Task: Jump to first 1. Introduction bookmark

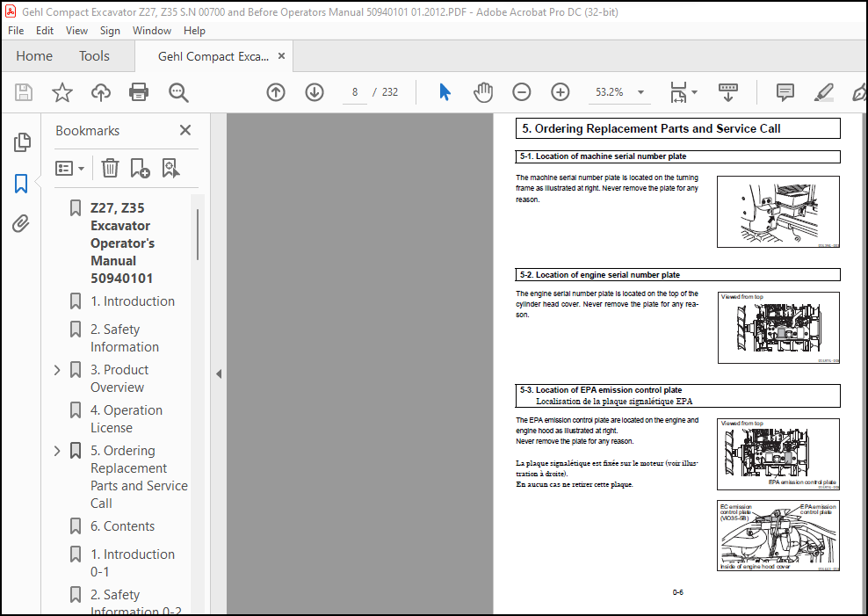Action: 133,301
